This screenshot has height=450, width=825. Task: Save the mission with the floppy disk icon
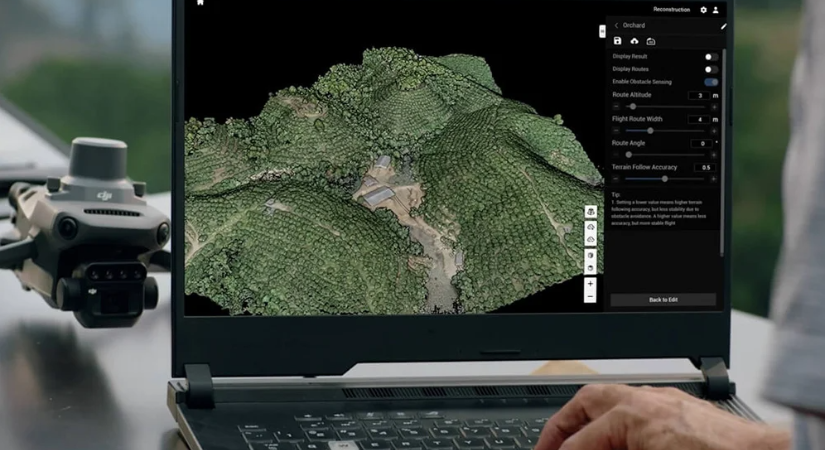tap(618, 41)
